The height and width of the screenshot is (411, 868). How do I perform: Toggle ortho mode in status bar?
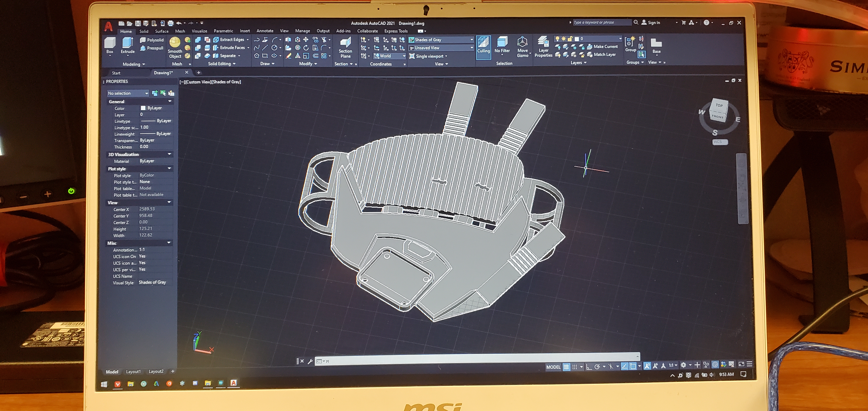589,367
